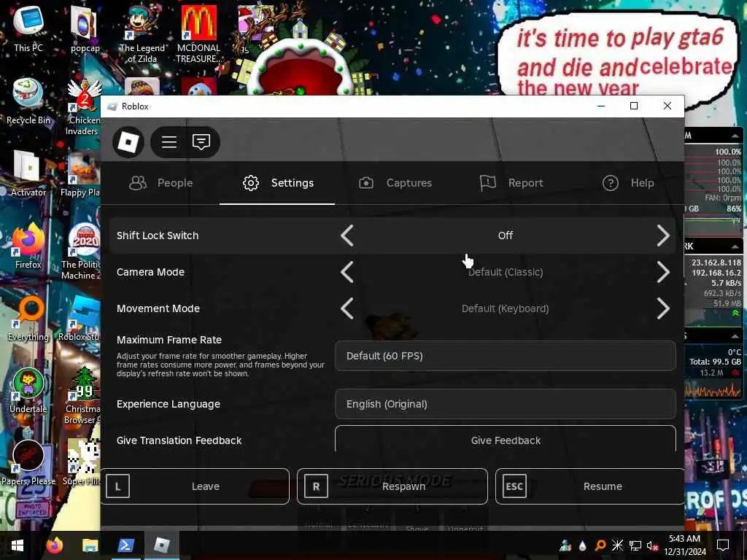The image size is (747, 560).
Task: Click the water drop tray icon
Action: pyautogui.click(x=583, y=545)
